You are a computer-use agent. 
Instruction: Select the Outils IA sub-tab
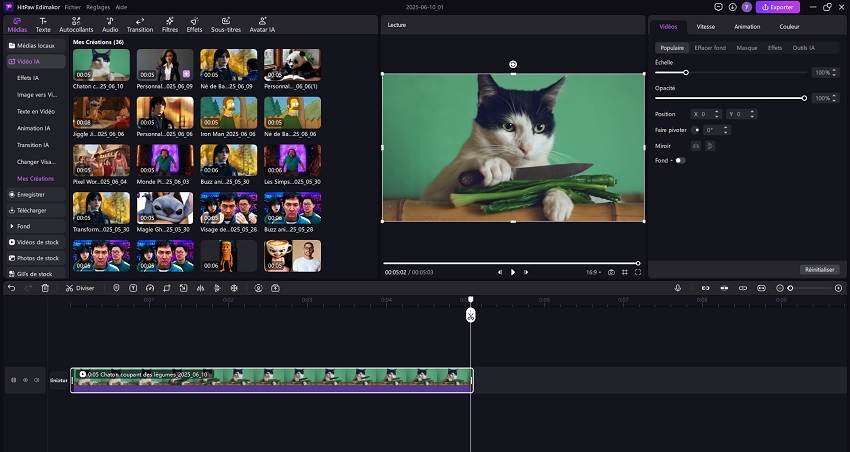coord(803,48)
